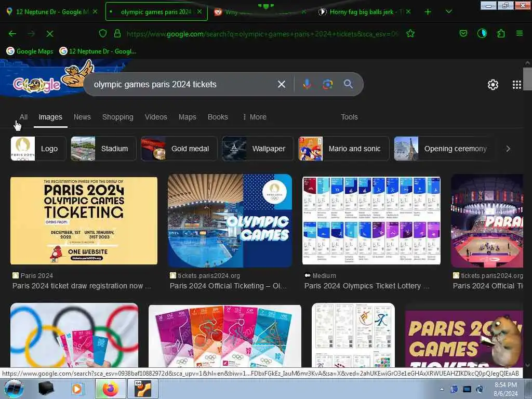
Task: Open the Paralympic arena image result
Action: [x=487, y=220]
